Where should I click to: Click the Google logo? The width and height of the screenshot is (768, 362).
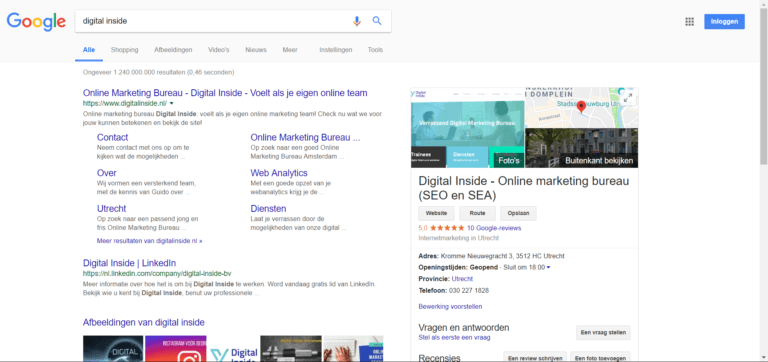36,21
